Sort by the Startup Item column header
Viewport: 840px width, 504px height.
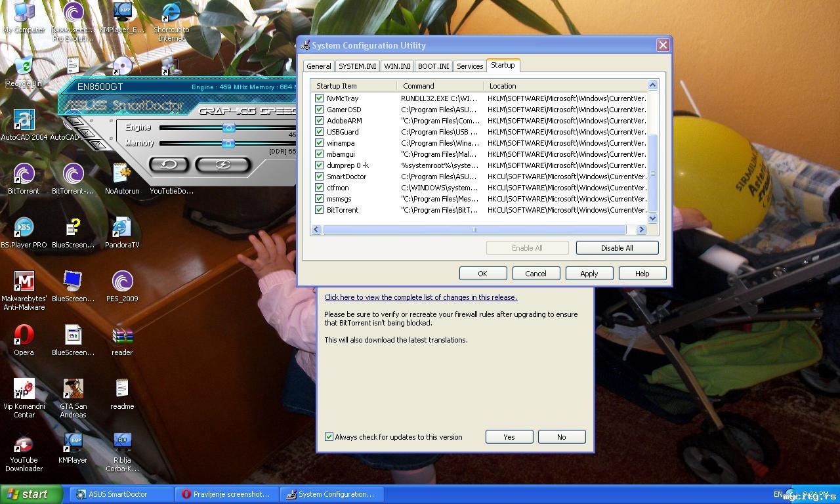[x=354, y=86]
